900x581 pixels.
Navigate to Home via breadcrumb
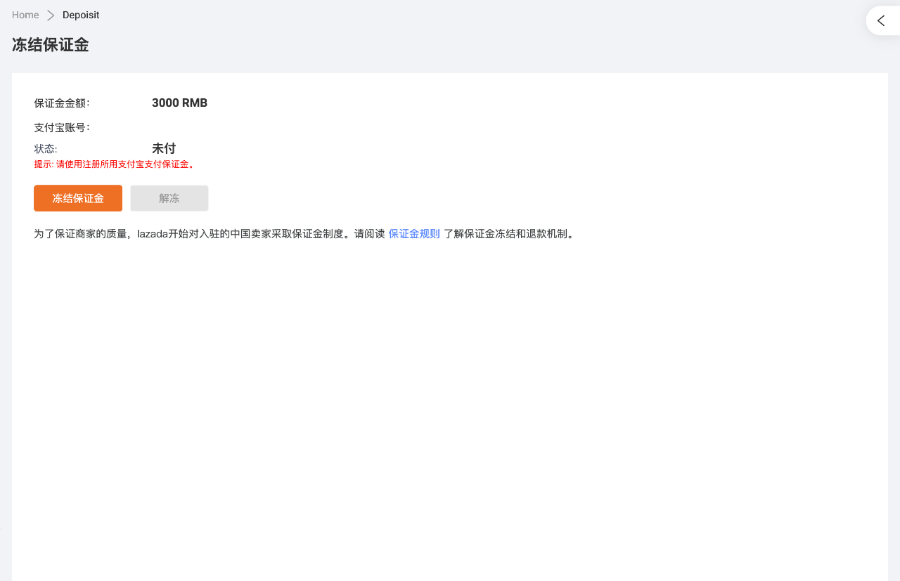[25, 14]
